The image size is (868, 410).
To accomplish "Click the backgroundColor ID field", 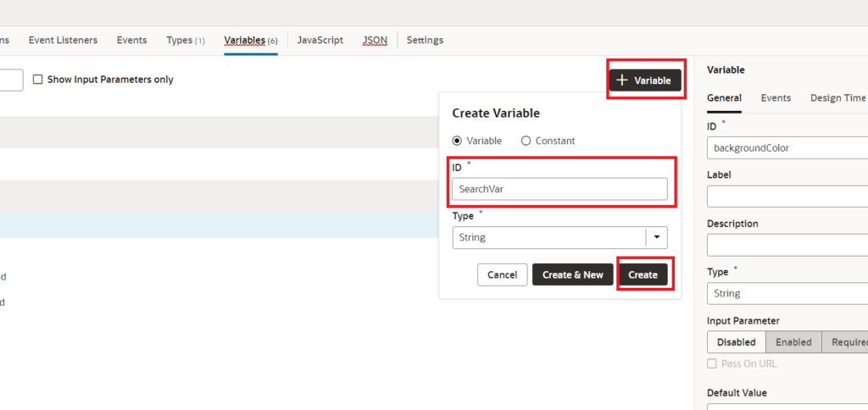I will pos(787,147).
